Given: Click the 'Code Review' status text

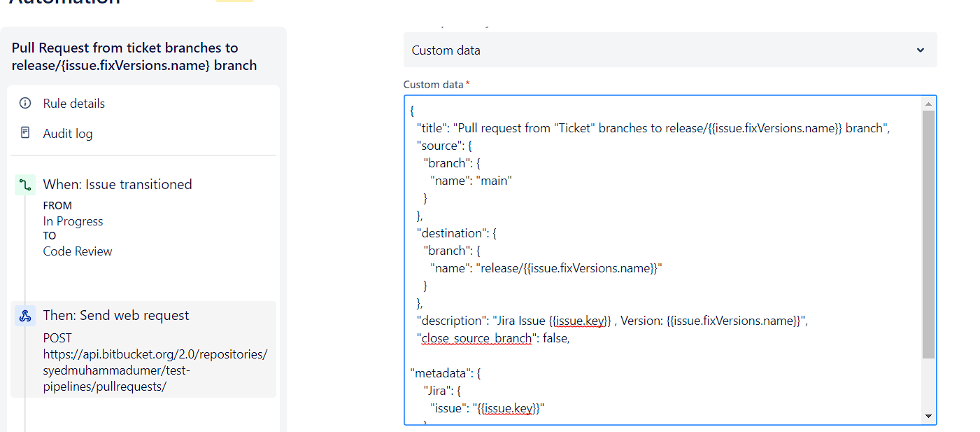Looking at the screenshot, I should (78, 251).
